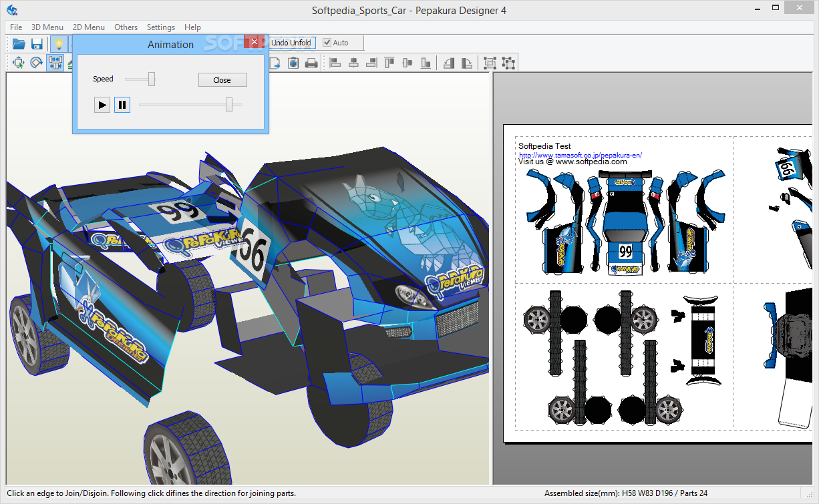Align selected parts to the top
819x504 pixels.
point(390,63)
